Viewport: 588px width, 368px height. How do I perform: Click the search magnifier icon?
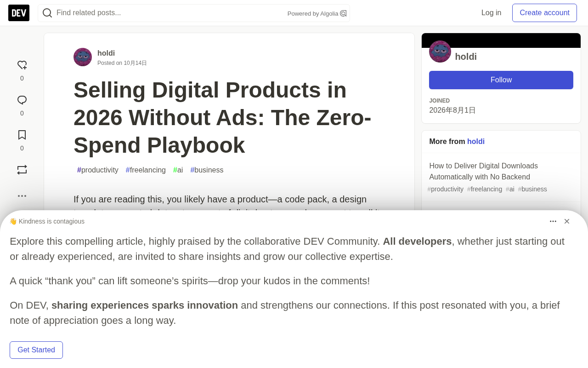(x=47, y=13)
